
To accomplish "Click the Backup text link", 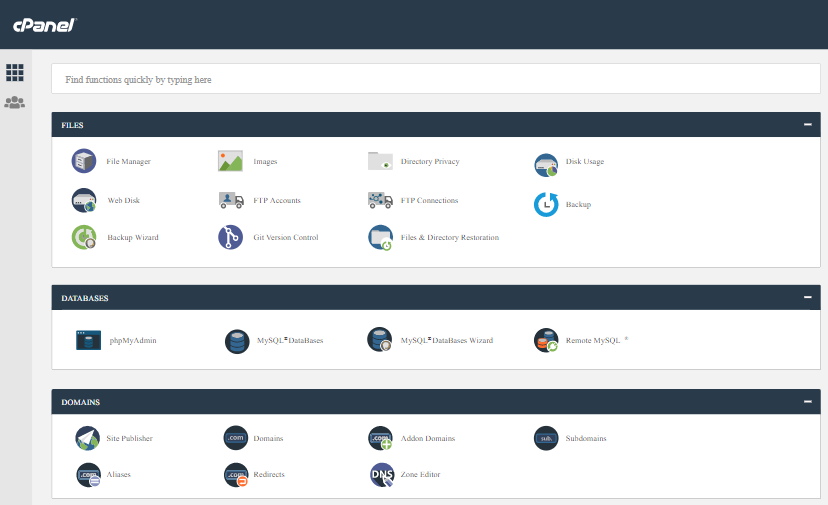I will point(578,204).
